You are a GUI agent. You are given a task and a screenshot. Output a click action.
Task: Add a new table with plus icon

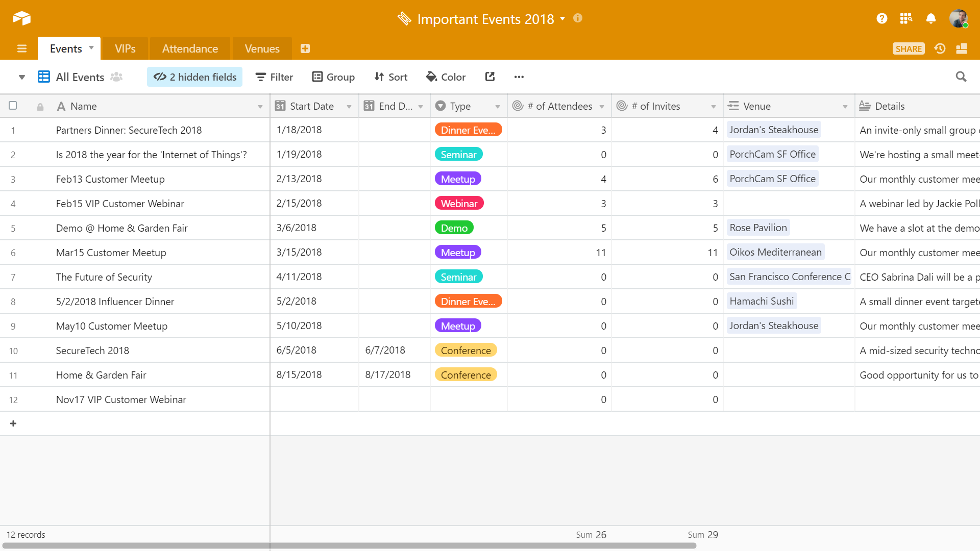[305, 48]
